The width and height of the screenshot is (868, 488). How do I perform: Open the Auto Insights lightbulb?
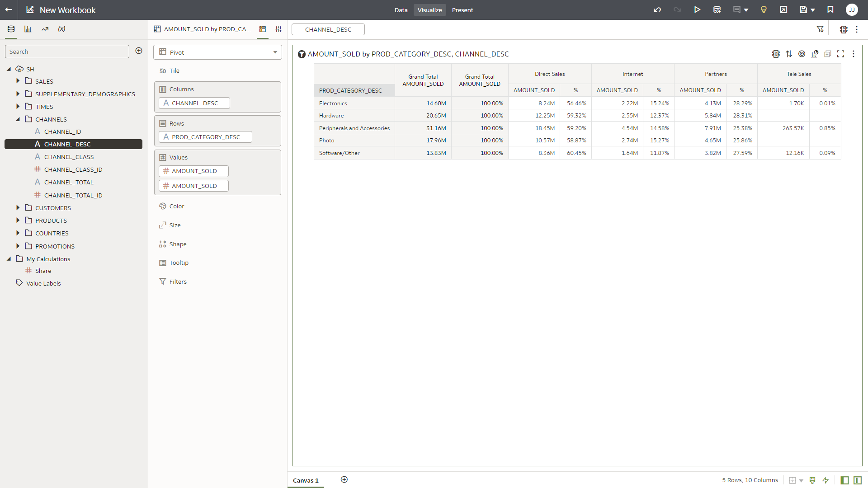pyautogui.click(x=764, y=10)
